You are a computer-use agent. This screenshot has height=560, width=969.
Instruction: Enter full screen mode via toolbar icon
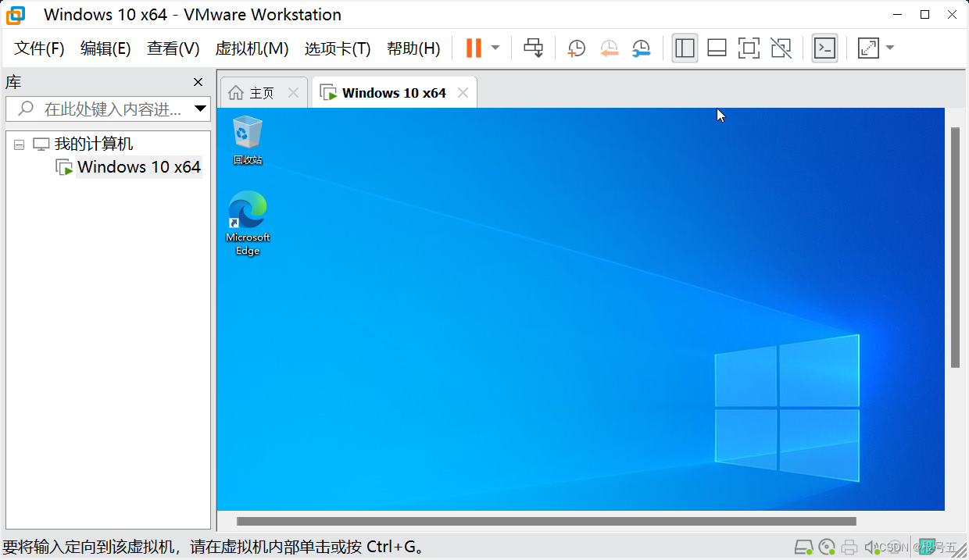[x=749, y=48]
